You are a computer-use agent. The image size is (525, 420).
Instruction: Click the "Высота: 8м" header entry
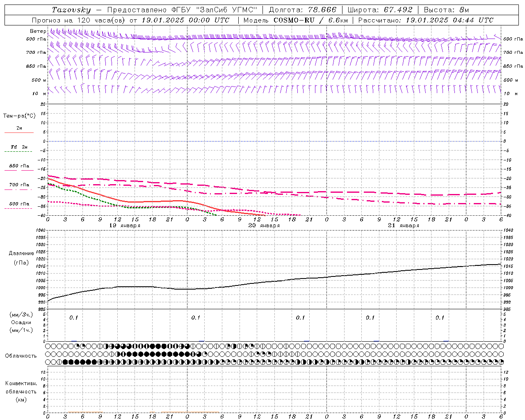pyautogui.click(x=446, y=10)
